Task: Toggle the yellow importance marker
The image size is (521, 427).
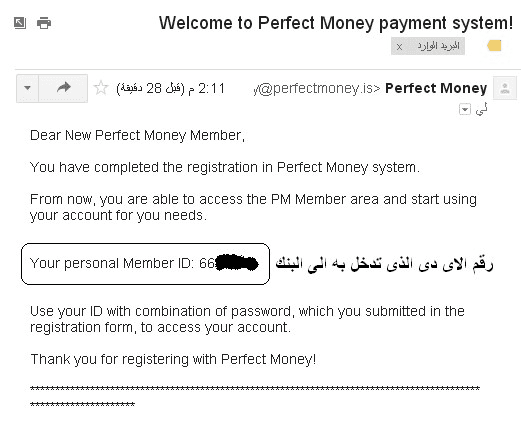Action: click(494, 46)
